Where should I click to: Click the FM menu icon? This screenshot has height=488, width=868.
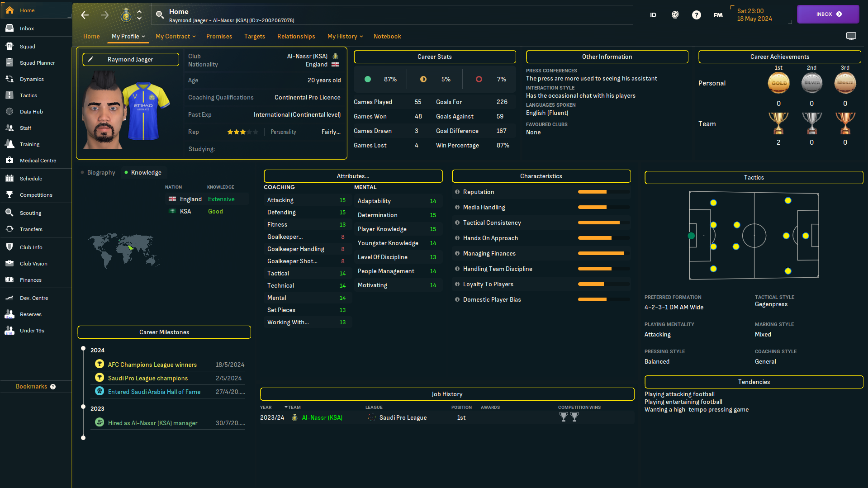pos(718,15)
